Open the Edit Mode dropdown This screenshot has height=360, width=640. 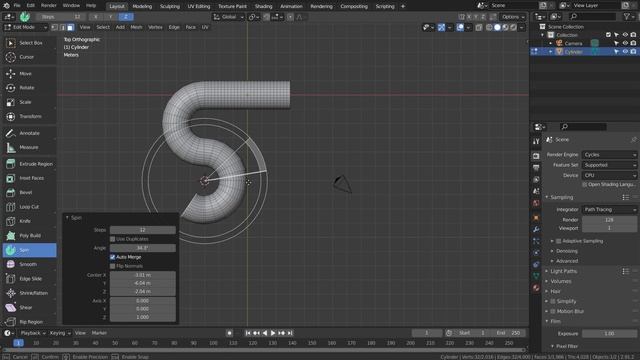pyautogui.click(x=25, y=27)
